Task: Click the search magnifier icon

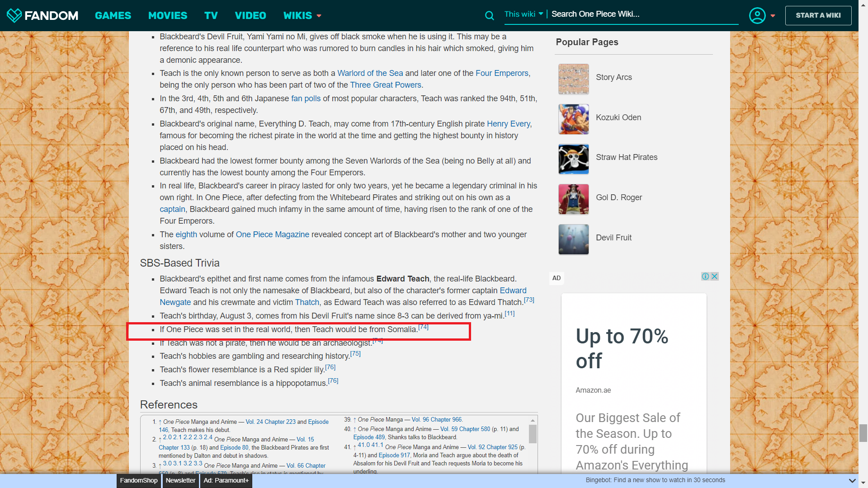Action: [489, 16]
